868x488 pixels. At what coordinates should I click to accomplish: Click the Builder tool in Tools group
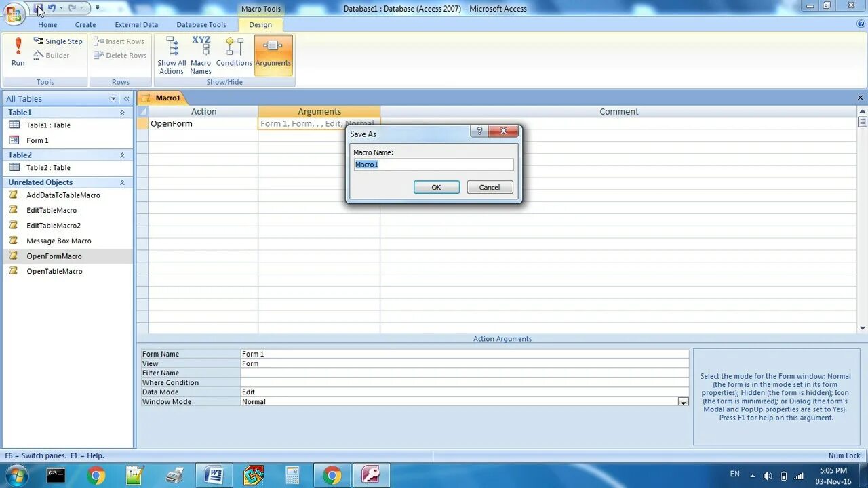pyautogui.click(x=52, y=56)
